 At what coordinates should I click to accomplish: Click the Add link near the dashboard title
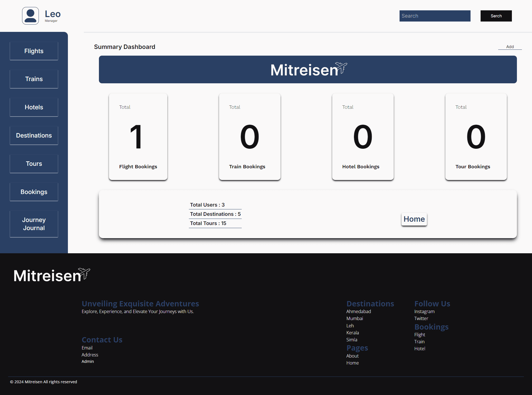[510, 47]
